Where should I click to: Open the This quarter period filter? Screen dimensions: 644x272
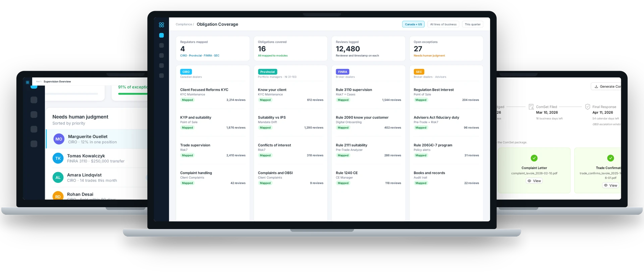pos(473,24)
